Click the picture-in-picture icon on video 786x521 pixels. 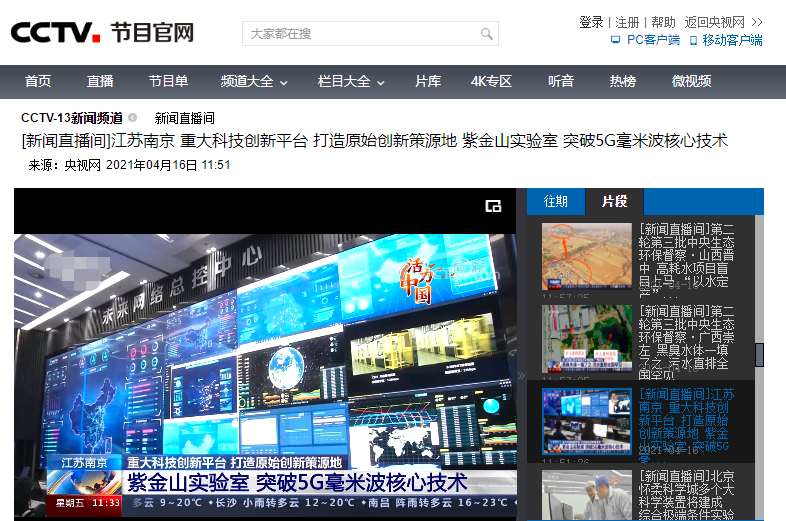coord(493,206)
